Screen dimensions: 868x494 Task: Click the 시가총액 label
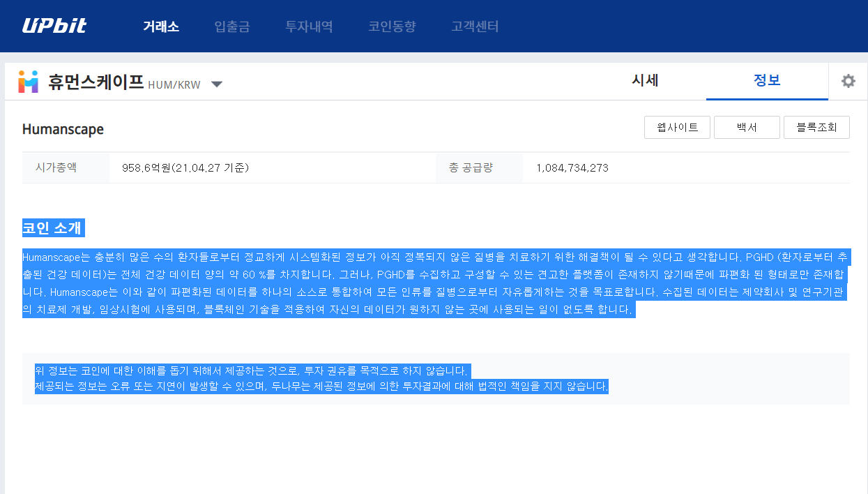[55, 167]
